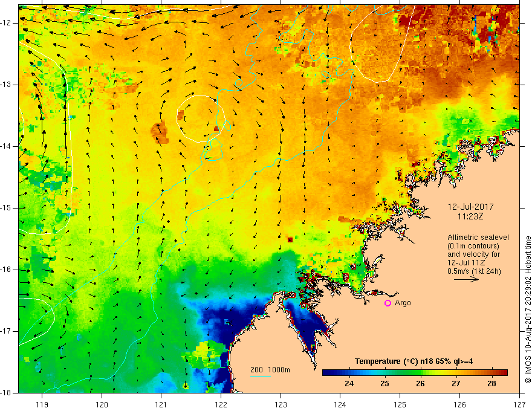Click the magenta Argo float marker
Image resolution: width=532 pixels, height=411 pixels.
pyautogui.click(x=388, y=303)
